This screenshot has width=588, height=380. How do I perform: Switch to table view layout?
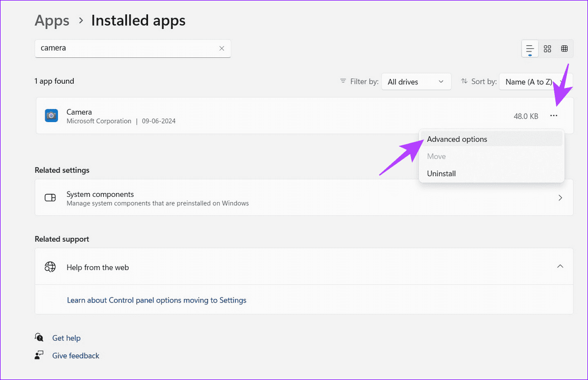tap(564, 48)
